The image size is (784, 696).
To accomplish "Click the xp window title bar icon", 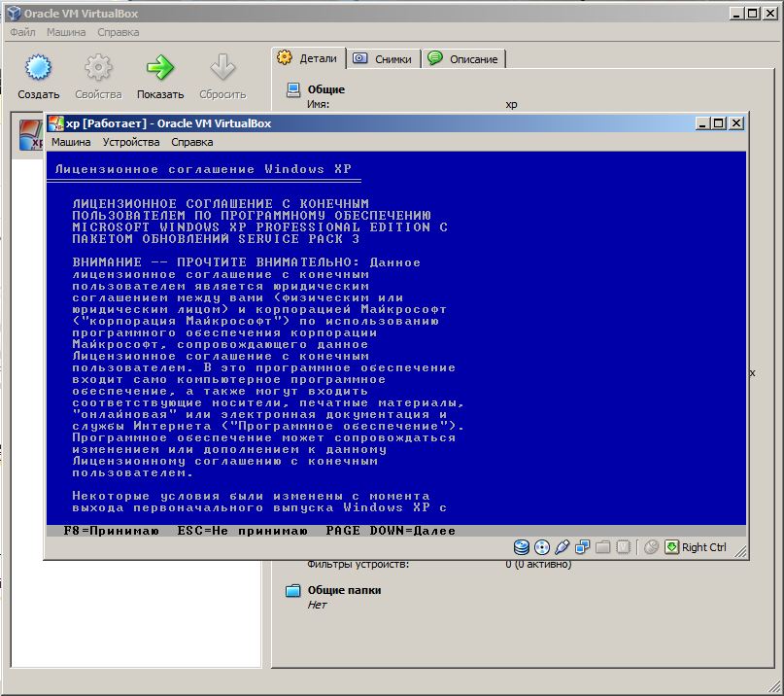I will (x=56, y=123).
